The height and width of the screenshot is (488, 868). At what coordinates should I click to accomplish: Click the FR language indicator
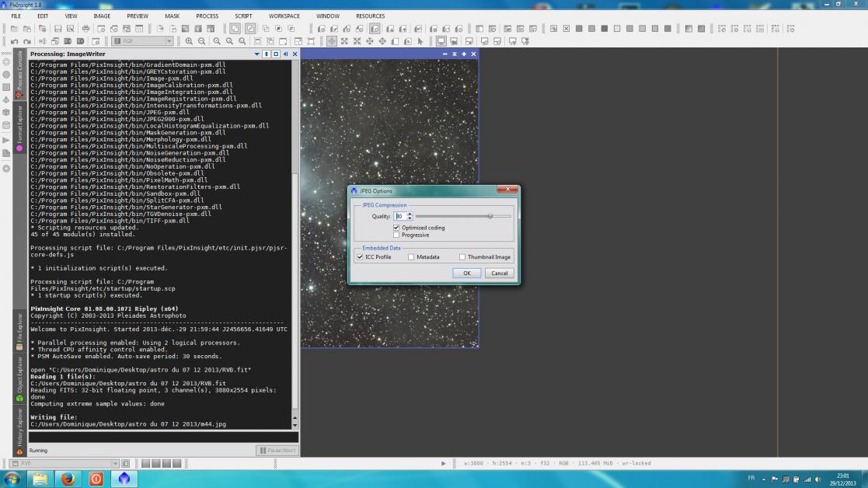(x=751, y=478)
